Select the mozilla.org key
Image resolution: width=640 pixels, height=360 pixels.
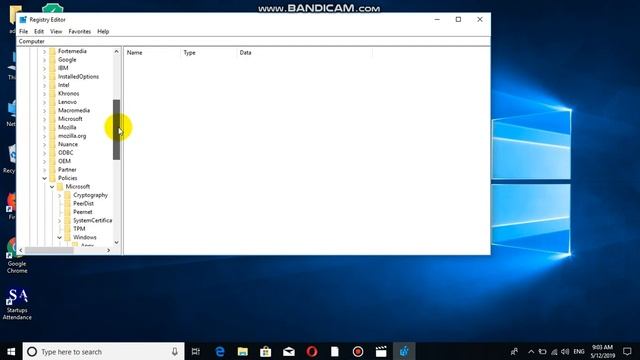point(72,136)
